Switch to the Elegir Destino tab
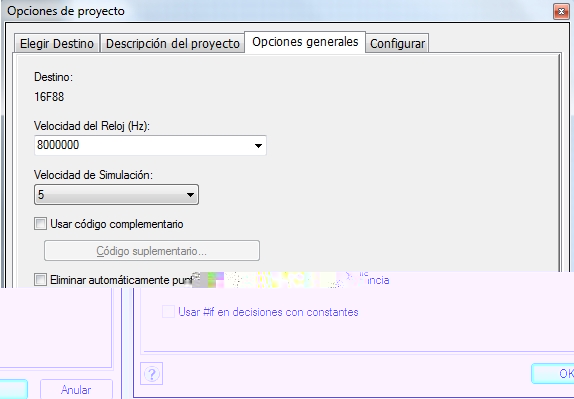 (57, 44)
